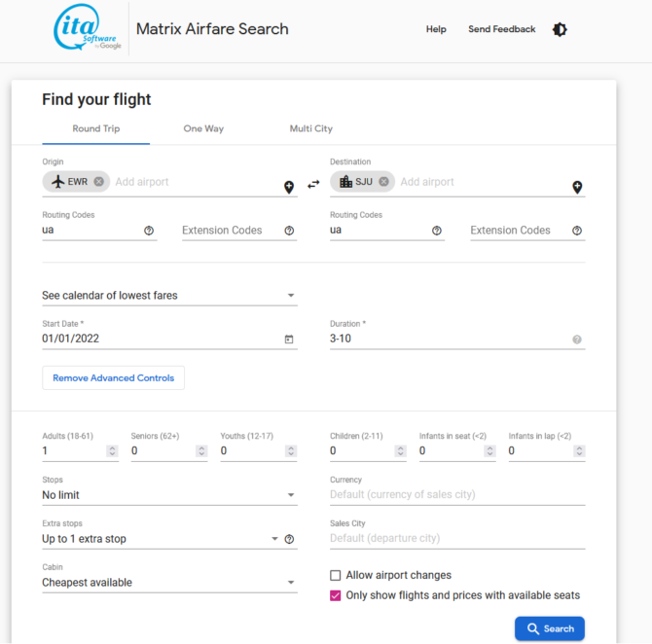The image size is (652, 644).
Task: Uncheck Only show flights with available seats
Action: [335, 595]
